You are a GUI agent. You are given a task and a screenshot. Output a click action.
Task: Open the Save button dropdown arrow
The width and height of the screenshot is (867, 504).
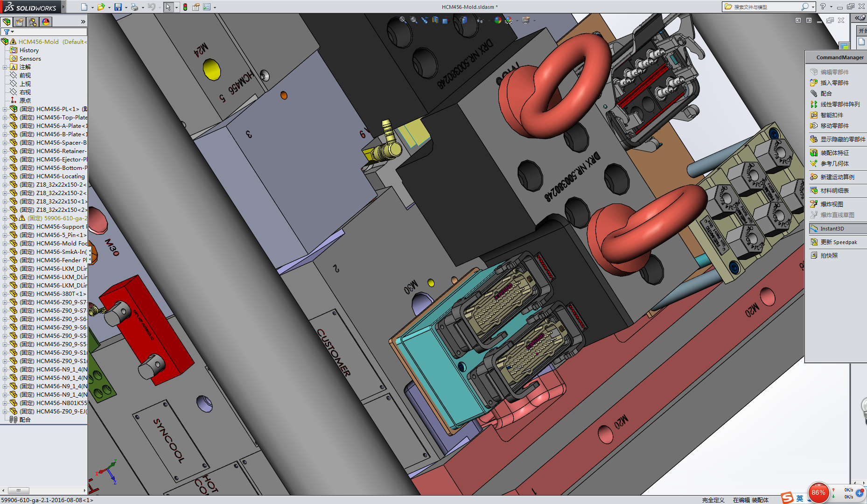[x=126, y=7]
